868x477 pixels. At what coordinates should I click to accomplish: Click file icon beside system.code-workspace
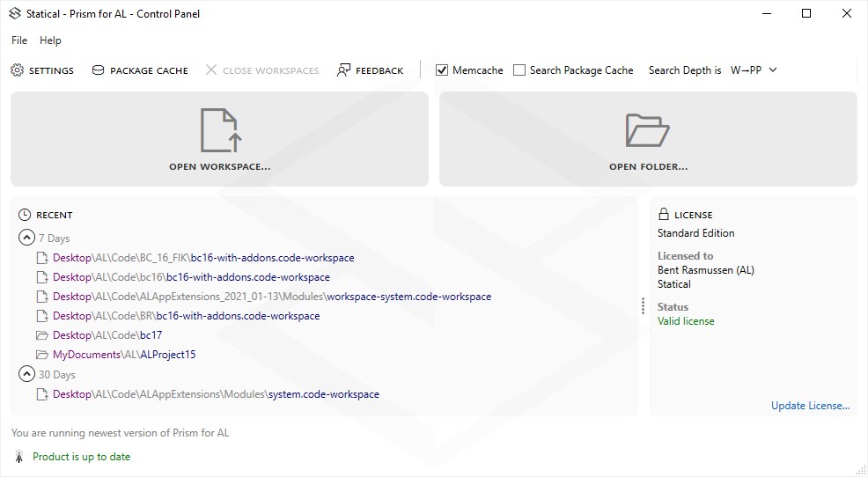click(x=42, y=394)
